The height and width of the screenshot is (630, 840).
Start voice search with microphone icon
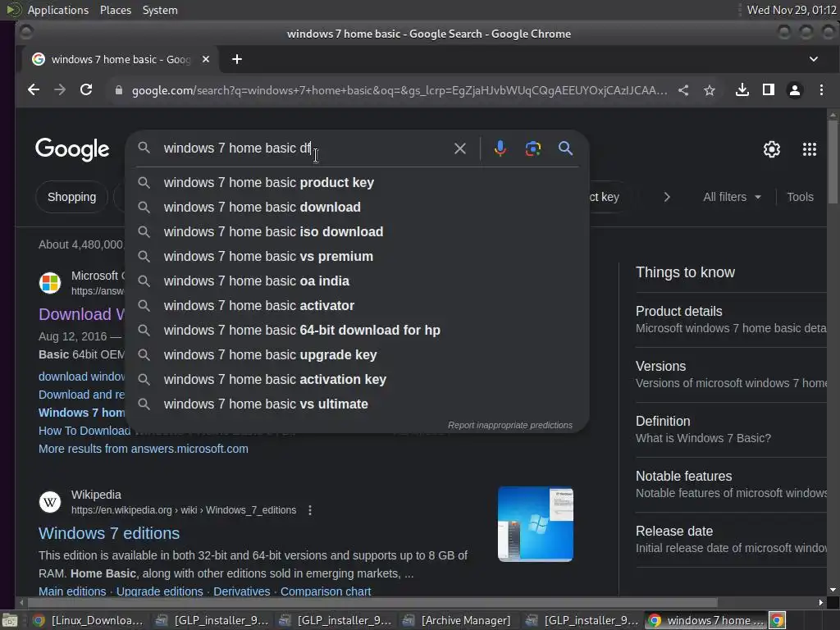coord(500,148)
